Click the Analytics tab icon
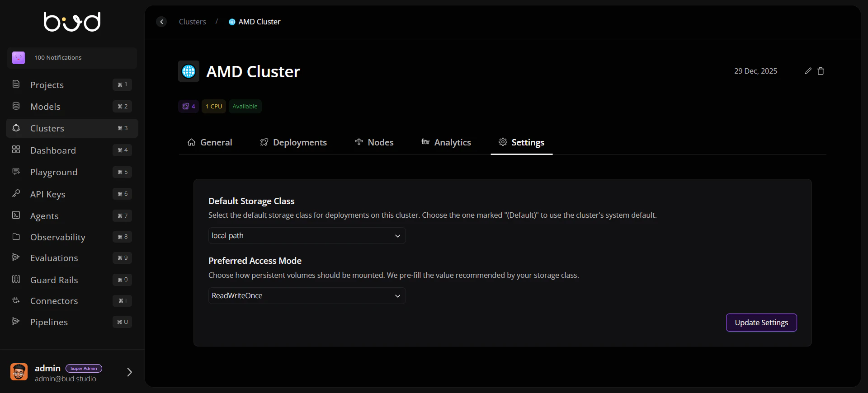This screenshot has height=393, width=868. click(x=425, y=142)
